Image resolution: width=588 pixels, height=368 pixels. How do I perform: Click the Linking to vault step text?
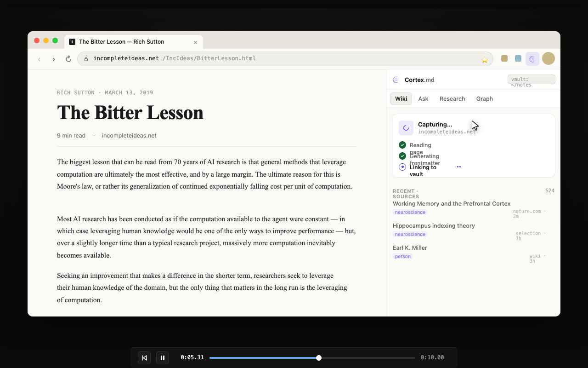pyautogui.click(x=423, y=171)
